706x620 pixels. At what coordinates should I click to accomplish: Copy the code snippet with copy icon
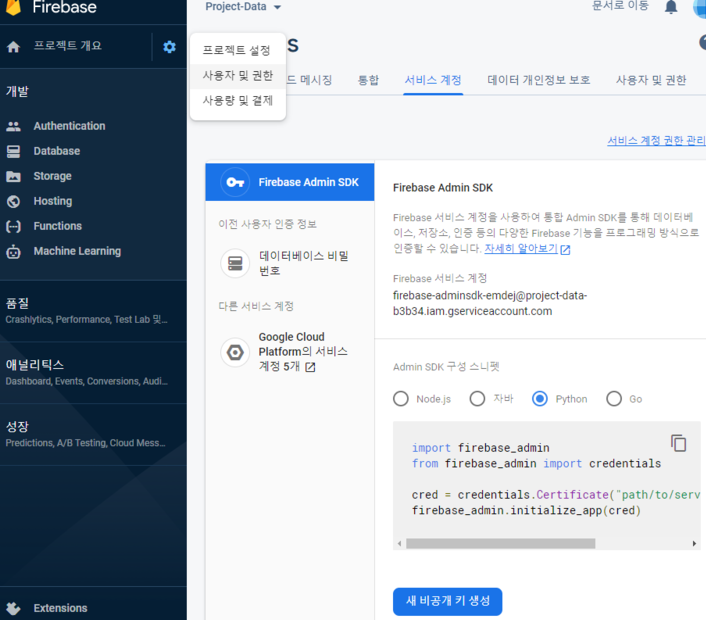(679, 443)
